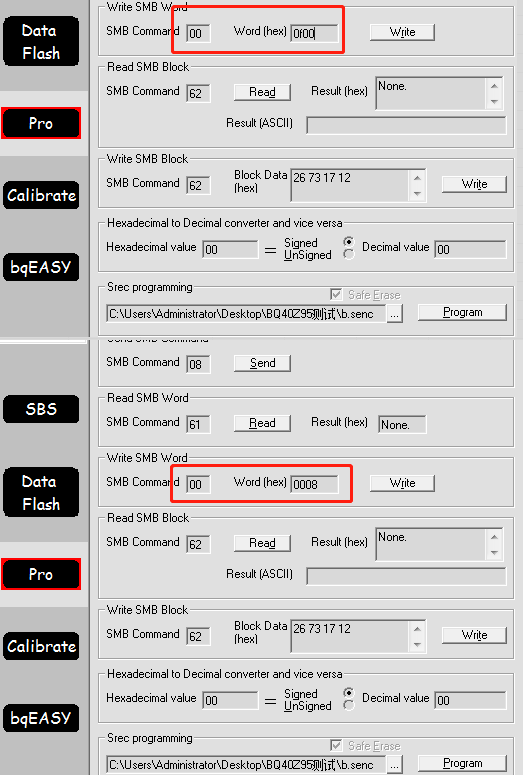Focus lower capture Decimal value field

471,700
